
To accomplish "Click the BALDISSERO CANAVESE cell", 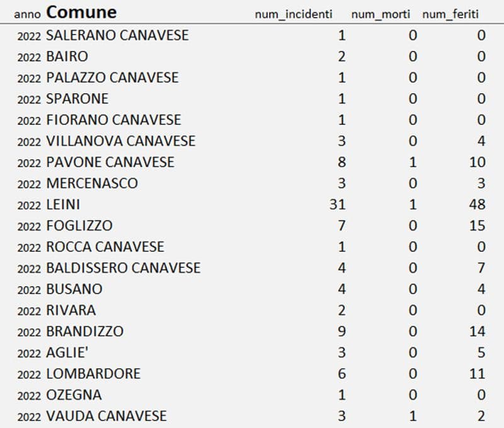I will (123, 268).
